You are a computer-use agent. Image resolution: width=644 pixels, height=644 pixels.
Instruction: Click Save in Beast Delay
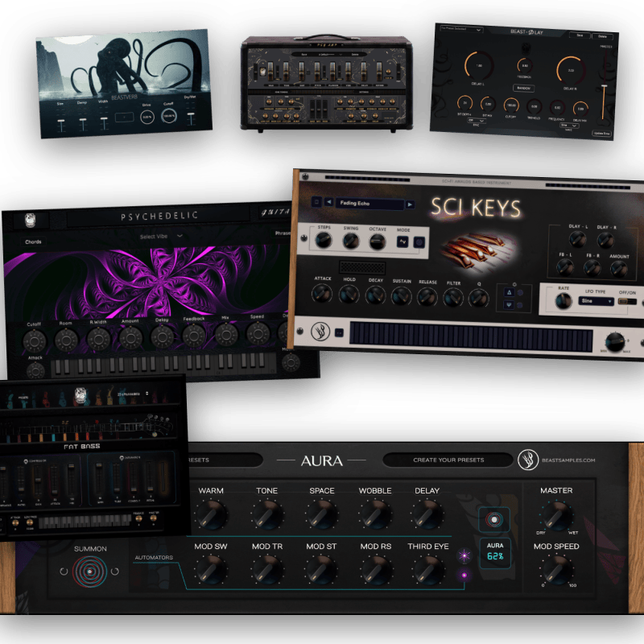[x=580, y=35]
